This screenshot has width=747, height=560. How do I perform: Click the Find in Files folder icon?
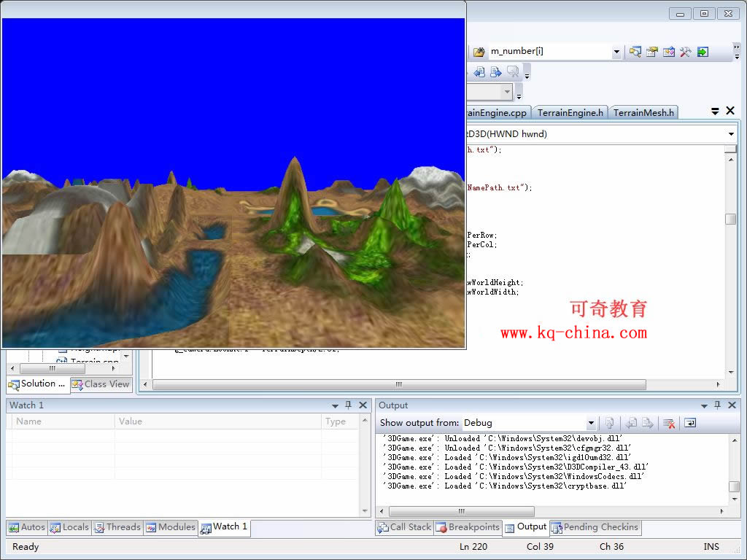(x=479, y=52)
